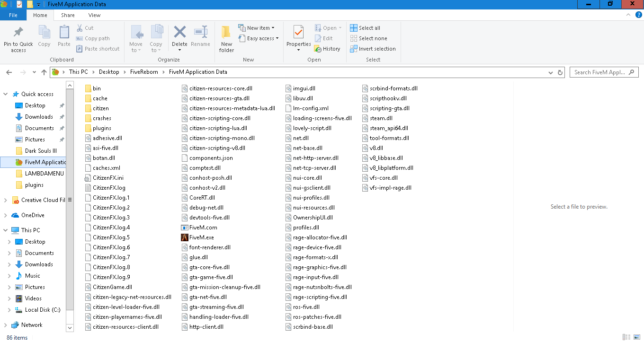Screen dimensions: 644x342
Task: Click the Copy to icon
Action: (156, 33)
